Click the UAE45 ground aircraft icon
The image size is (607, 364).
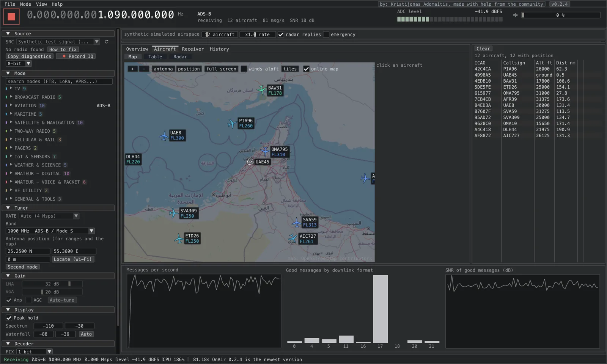pyautogui.click(x=249, y=162)
